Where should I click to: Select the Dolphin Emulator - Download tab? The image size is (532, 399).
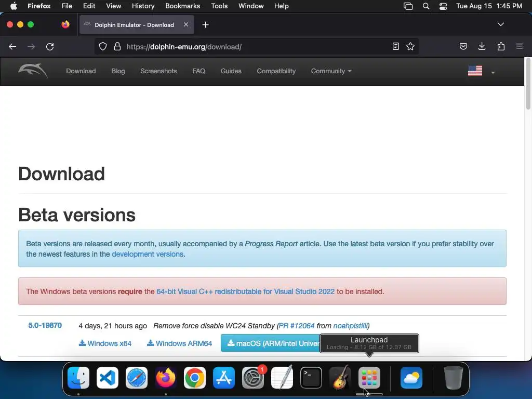point(137,25)
